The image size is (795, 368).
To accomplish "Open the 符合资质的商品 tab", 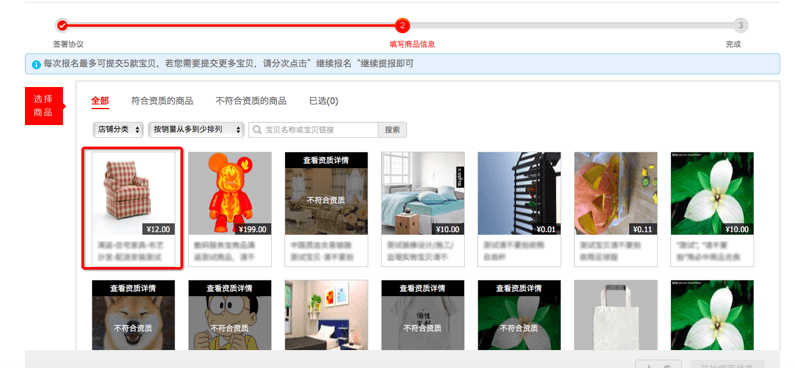I will point(162,101).
